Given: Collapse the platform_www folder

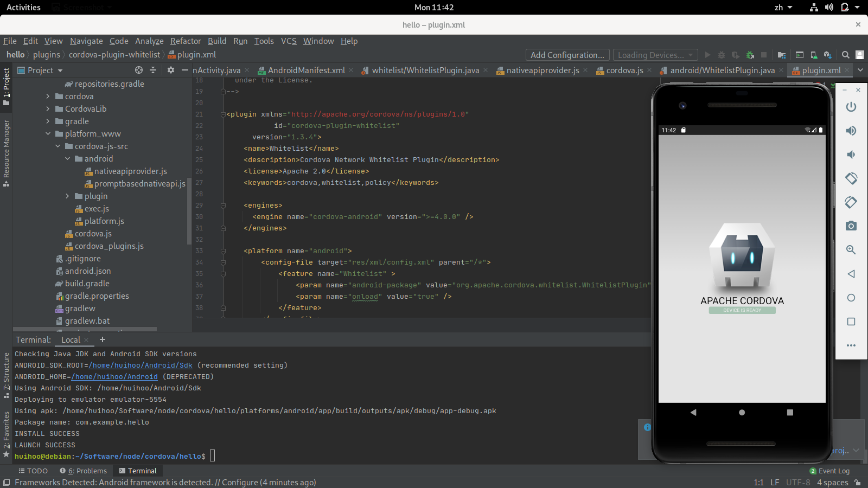Looking at the screenshot, I should point(48,134).
